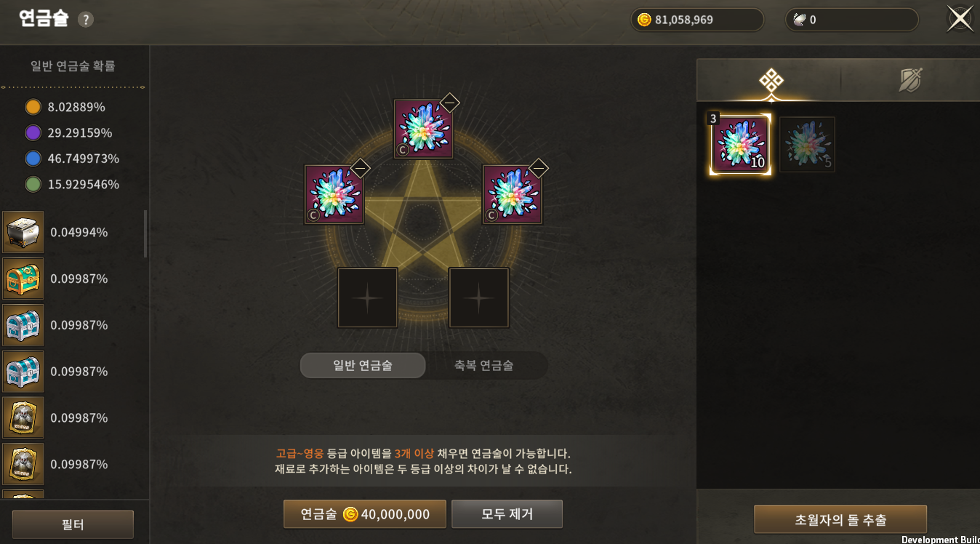Open the shield and sword equipment tab
Viewport: 980px width, 544px height.
(x=910, y=80)
